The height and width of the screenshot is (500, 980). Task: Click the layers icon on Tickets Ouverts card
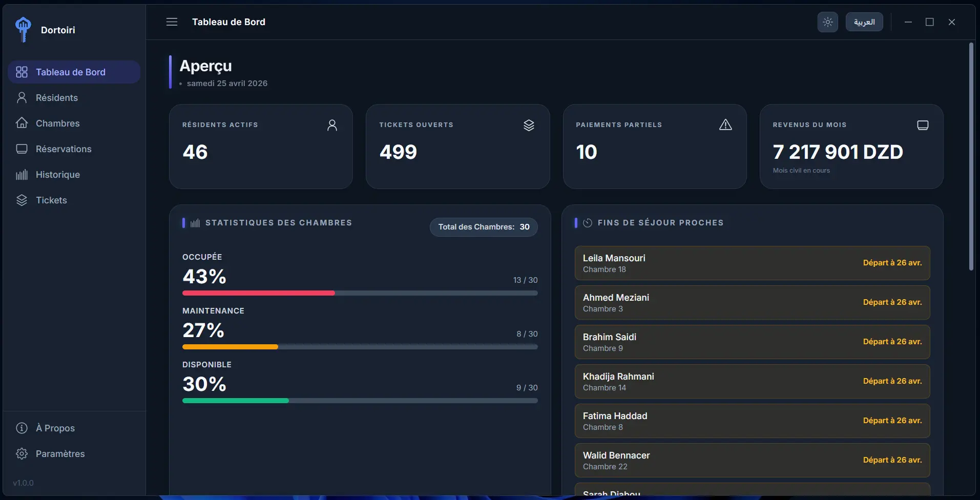point(529,125)
